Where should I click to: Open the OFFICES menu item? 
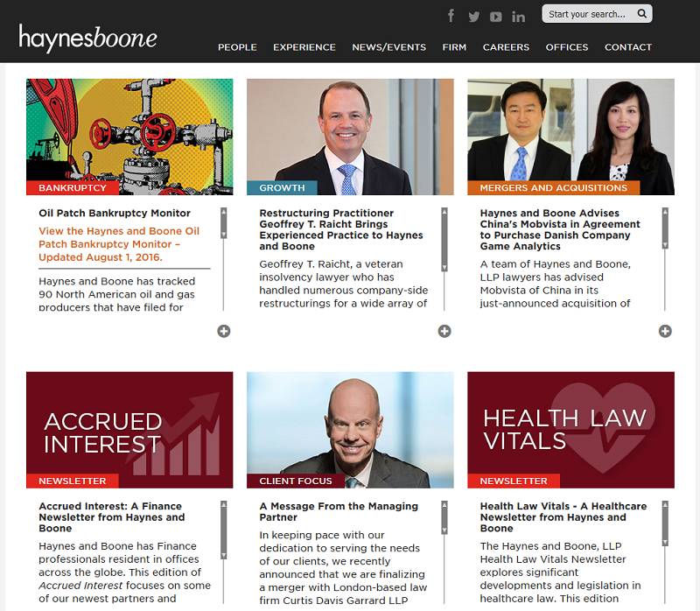[x=566, y=47]
